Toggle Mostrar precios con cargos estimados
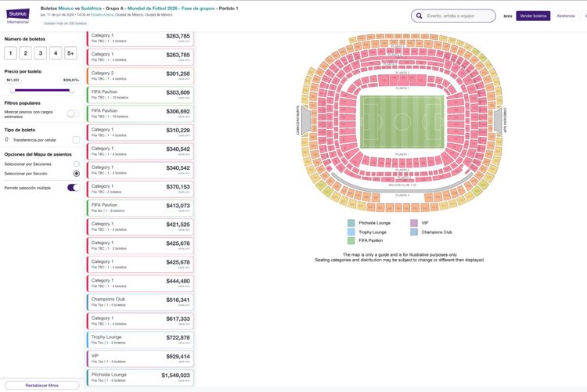 click(72, 113)
